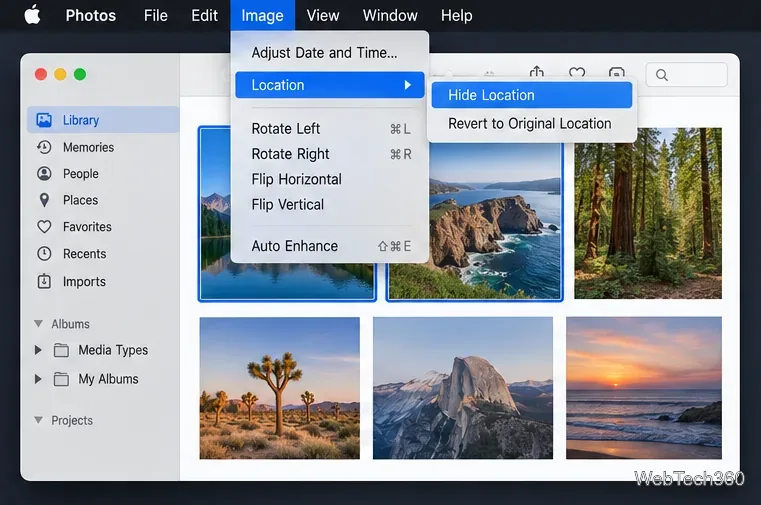Select My Albums in sidebar

108,379
